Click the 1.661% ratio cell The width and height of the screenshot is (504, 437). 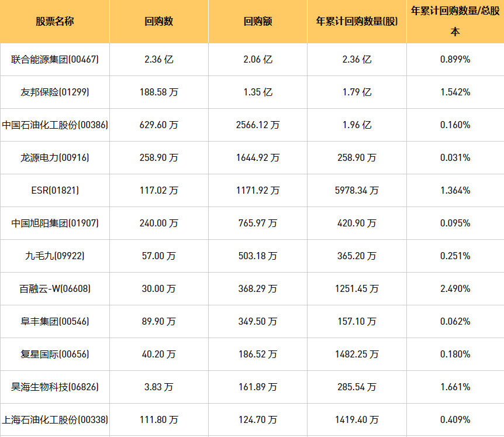click(x=455, y=387)
